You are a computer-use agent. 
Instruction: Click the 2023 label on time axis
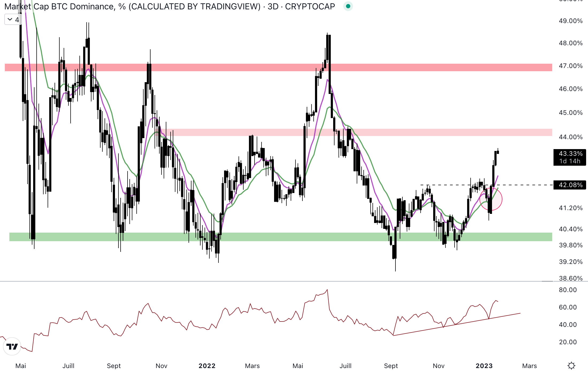484,366
